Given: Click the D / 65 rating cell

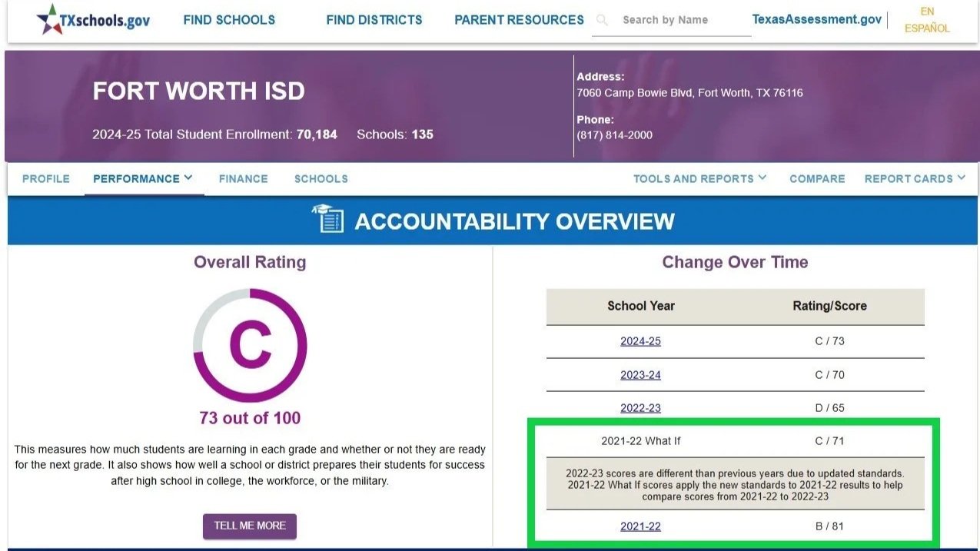Looking at the screenshot, I should click(x=829, y=408).
